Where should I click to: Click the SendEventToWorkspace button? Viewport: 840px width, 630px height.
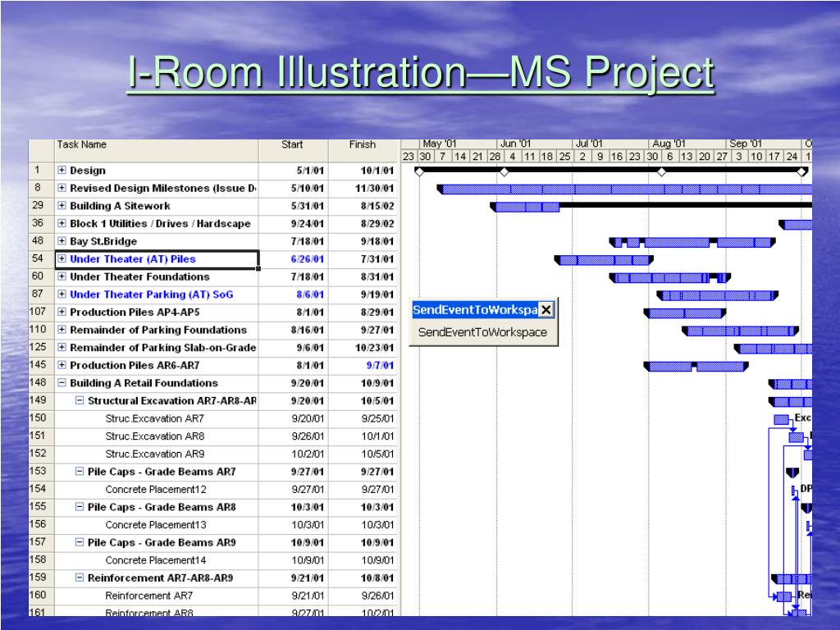click(x=482, y=332)
